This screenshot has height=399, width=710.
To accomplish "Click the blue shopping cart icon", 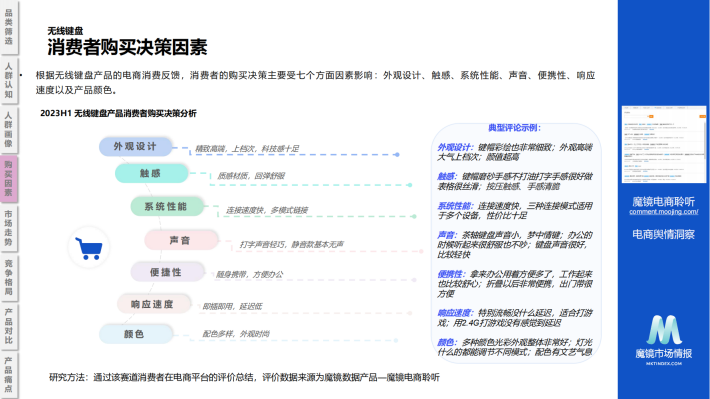I will [89, 249].
